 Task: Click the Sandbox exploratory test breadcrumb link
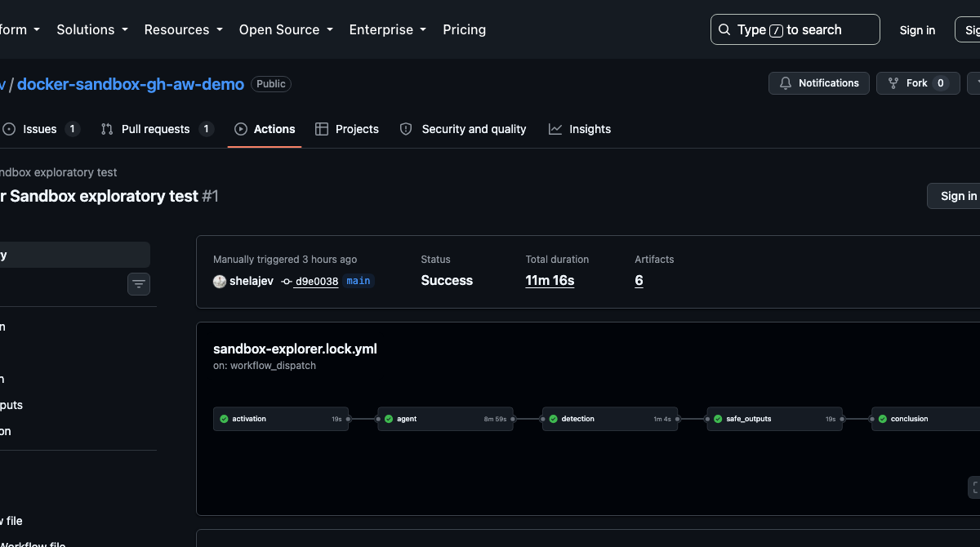[59, 173]
